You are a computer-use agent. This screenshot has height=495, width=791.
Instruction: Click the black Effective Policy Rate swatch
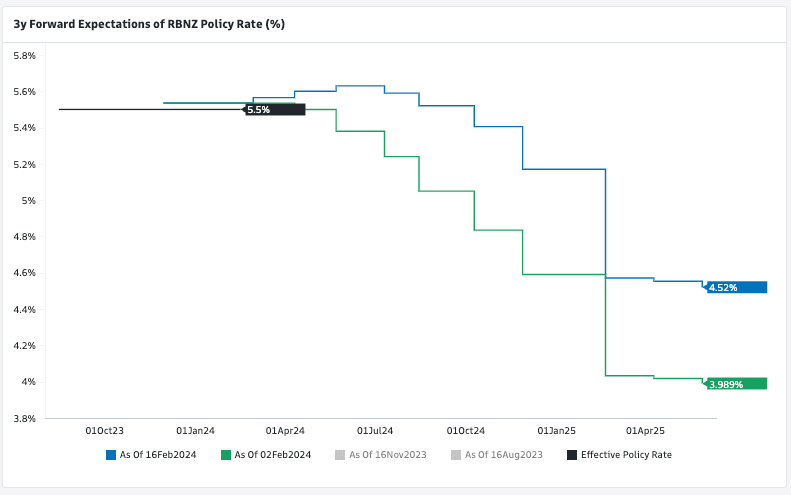572,455
